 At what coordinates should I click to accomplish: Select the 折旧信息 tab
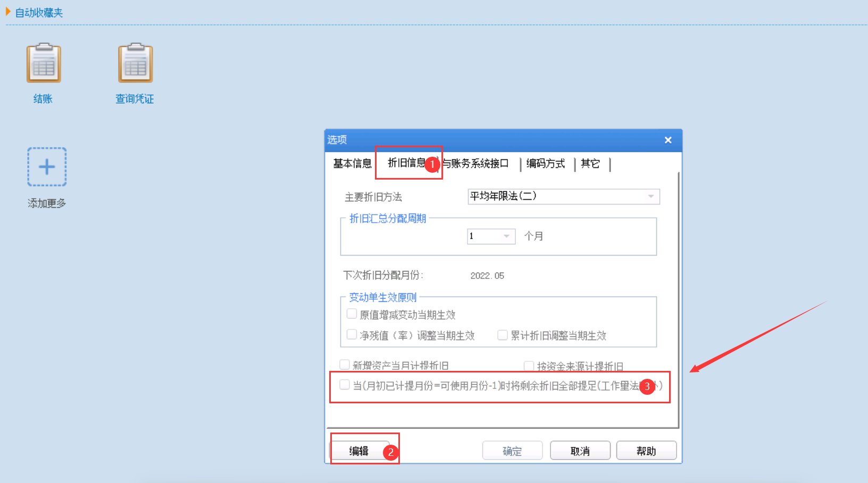(406, 163)
